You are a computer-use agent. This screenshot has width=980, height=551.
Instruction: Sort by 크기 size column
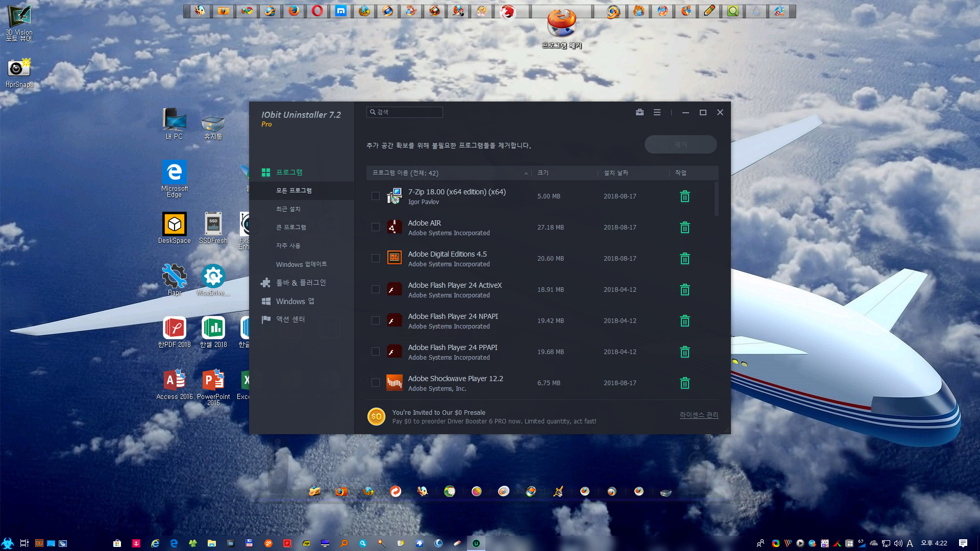click(x=565, y=173)
